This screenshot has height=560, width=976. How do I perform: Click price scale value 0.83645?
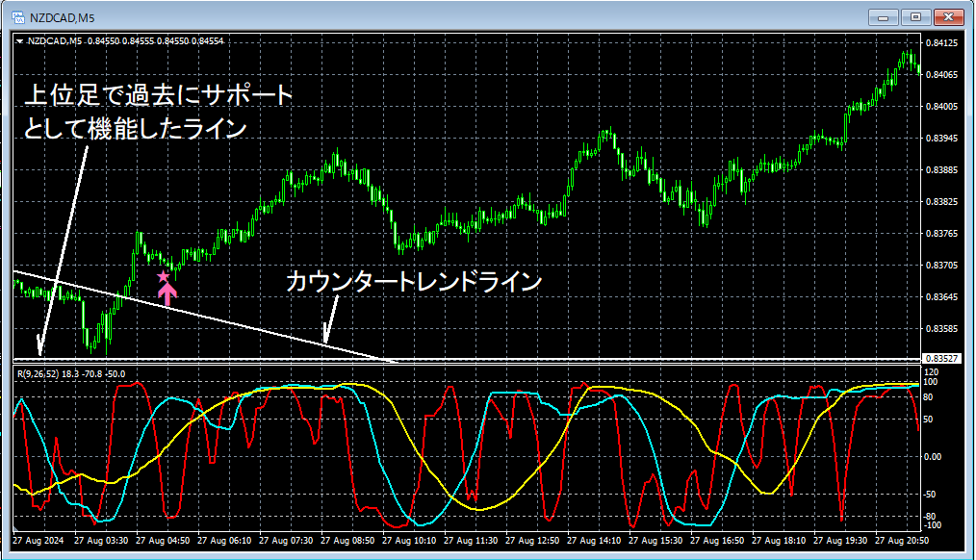(x=941, y=296)
